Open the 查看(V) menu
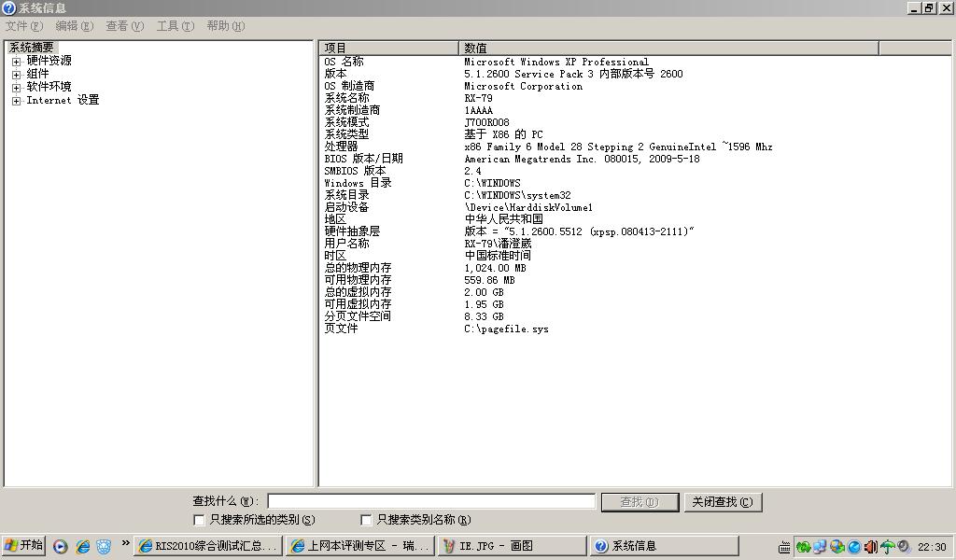The image size is (956, 560). (x=124, y=25)
